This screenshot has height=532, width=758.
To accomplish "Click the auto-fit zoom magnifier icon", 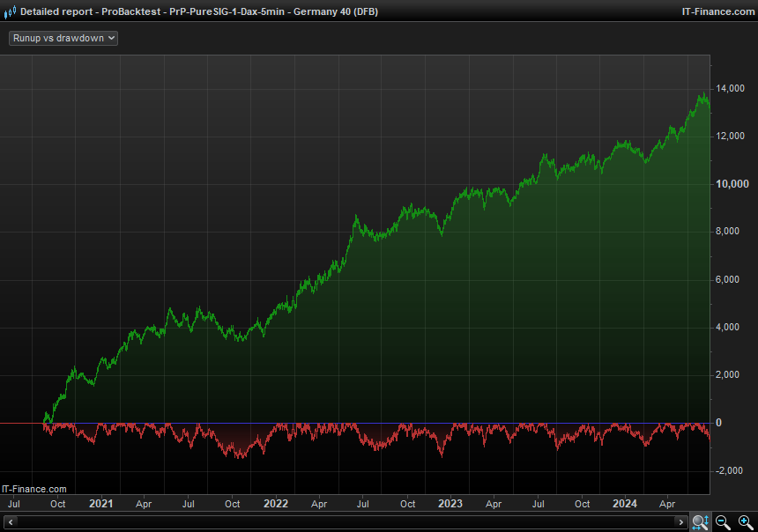I will pos(700,522).
